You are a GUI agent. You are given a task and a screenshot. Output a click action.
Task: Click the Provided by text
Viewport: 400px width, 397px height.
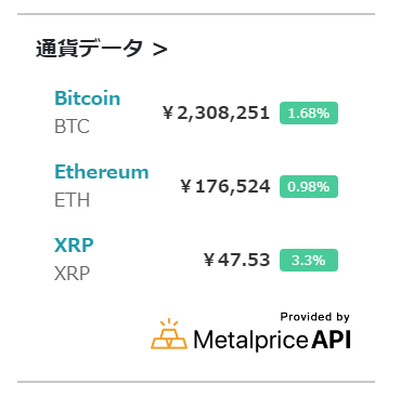click(315, 317)
